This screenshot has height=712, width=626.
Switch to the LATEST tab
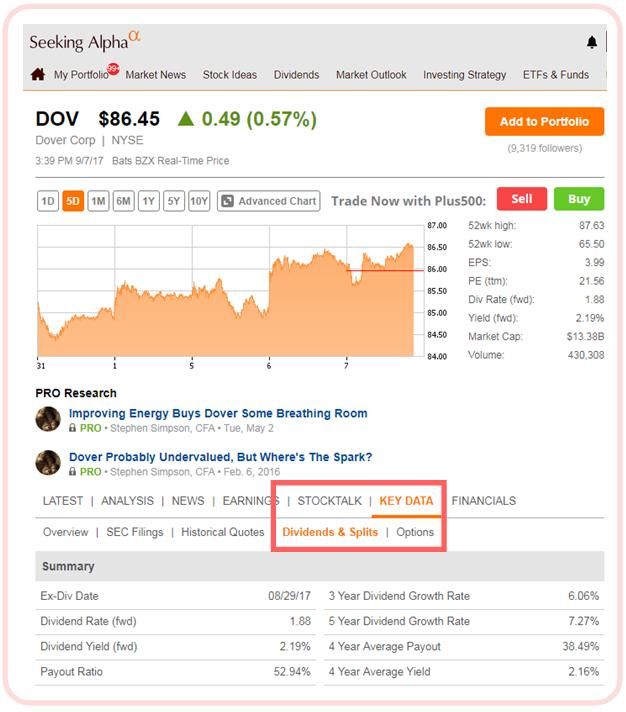tap(63, 500)
